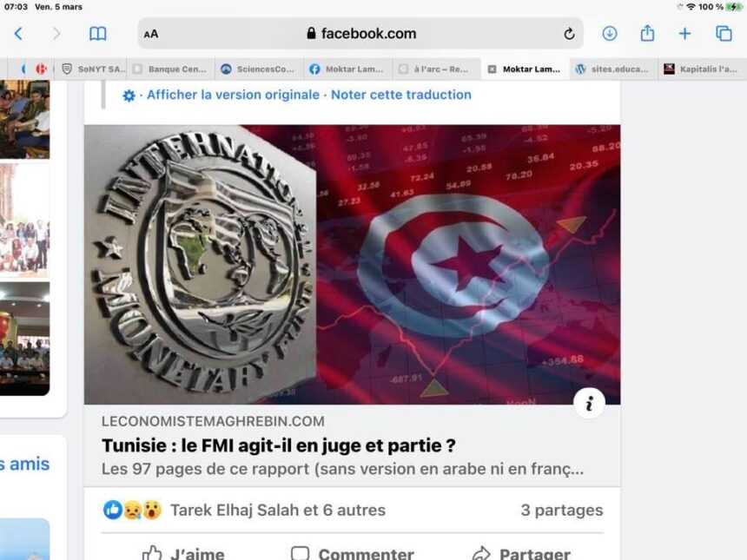Go back with Safari's back arrow
The image size is (747, 560).
coord(18,34)
